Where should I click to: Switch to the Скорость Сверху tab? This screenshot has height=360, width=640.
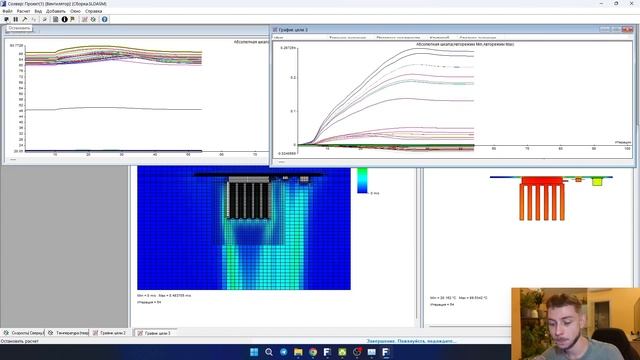tap(23, 333)
